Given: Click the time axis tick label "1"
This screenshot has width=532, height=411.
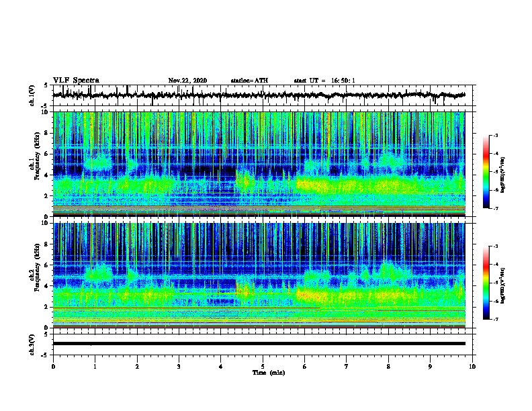Looking at the screenshot, I should pyautogui.click(x=95, y=367).
